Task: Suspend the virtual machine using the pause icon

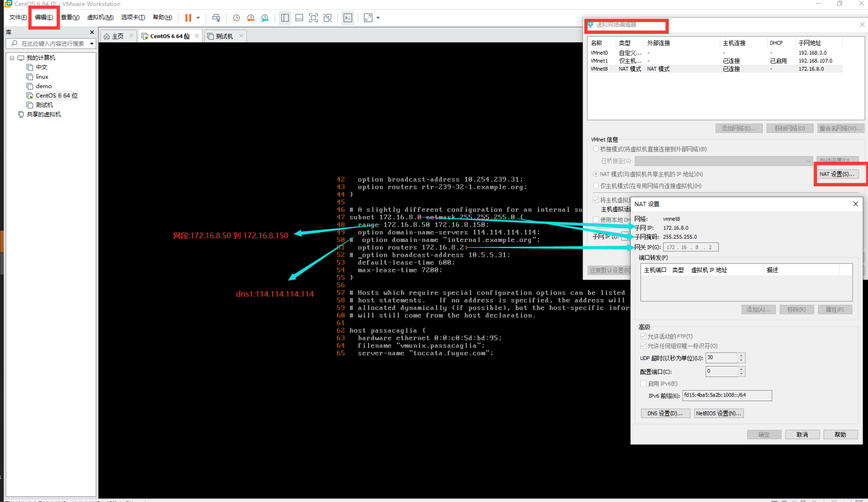Action: click(188, 18)
